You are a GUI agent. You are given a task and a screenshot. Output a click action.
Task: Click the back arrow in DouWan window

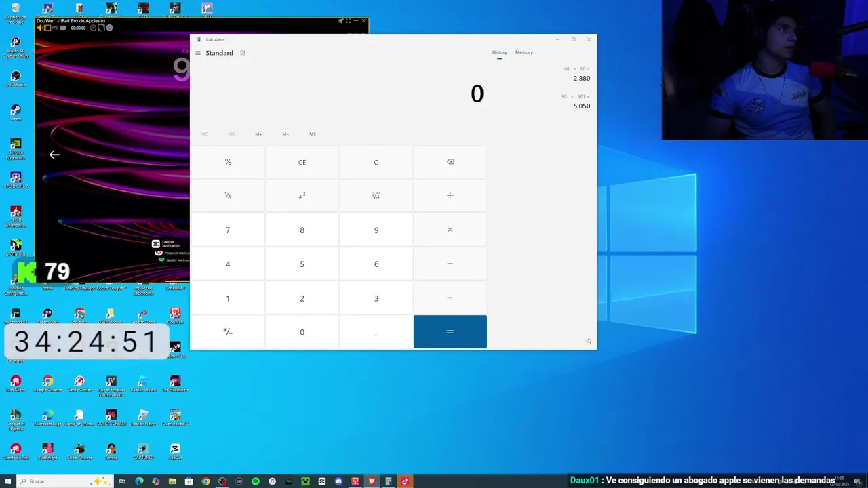[x=54, y=155]
